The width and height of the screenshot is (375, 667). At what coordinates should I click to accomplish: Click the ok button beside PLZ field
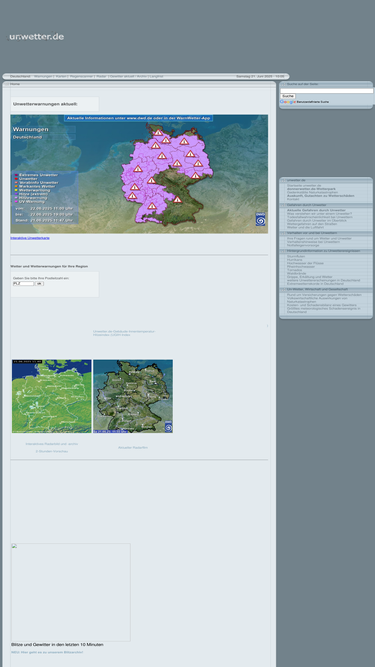[x=39, y=283]
